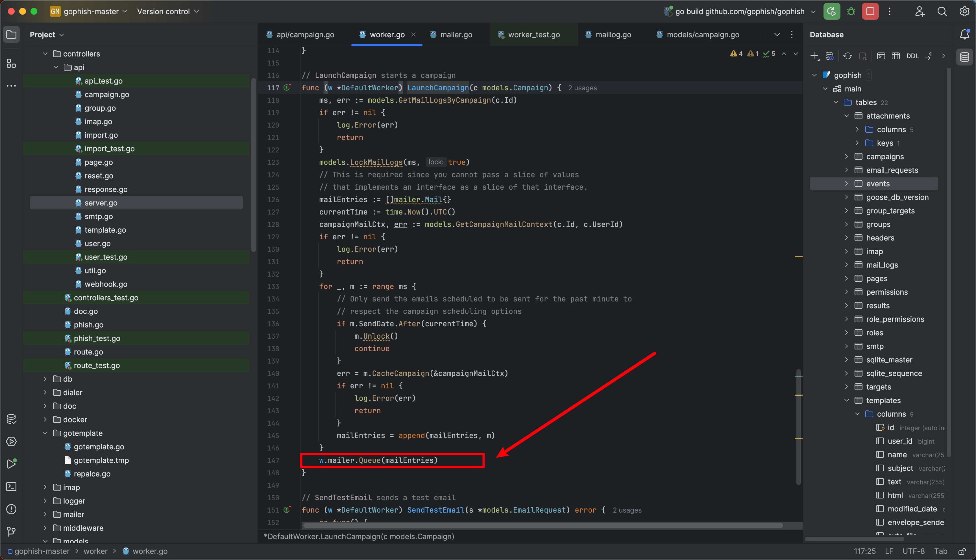This screenshot has height=560, width=976.
Task: Collapse the attachments table node
Action: click(846, 116)
